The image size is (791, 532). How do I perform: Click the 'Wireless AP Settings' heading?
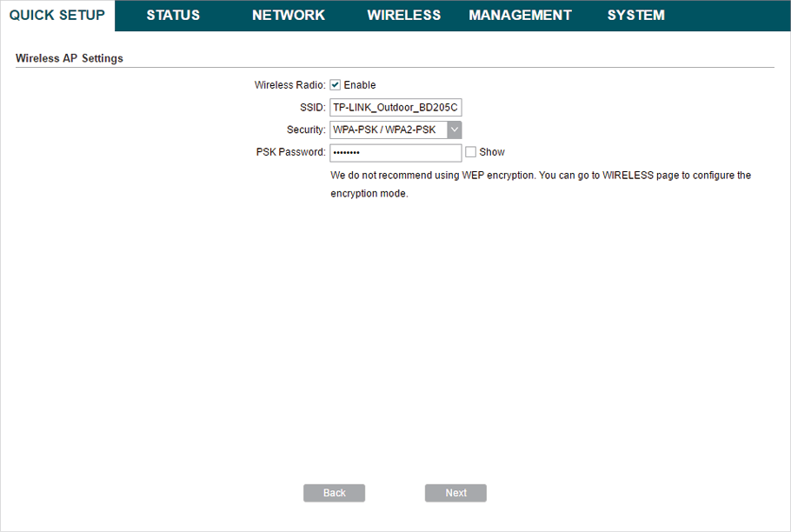click(70, 59)
